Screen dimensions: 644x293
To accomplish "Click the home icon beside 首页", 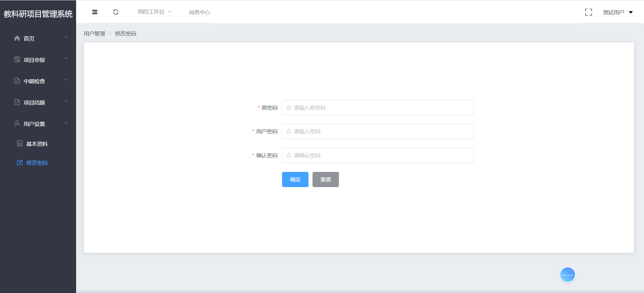I will click(17, 38).
